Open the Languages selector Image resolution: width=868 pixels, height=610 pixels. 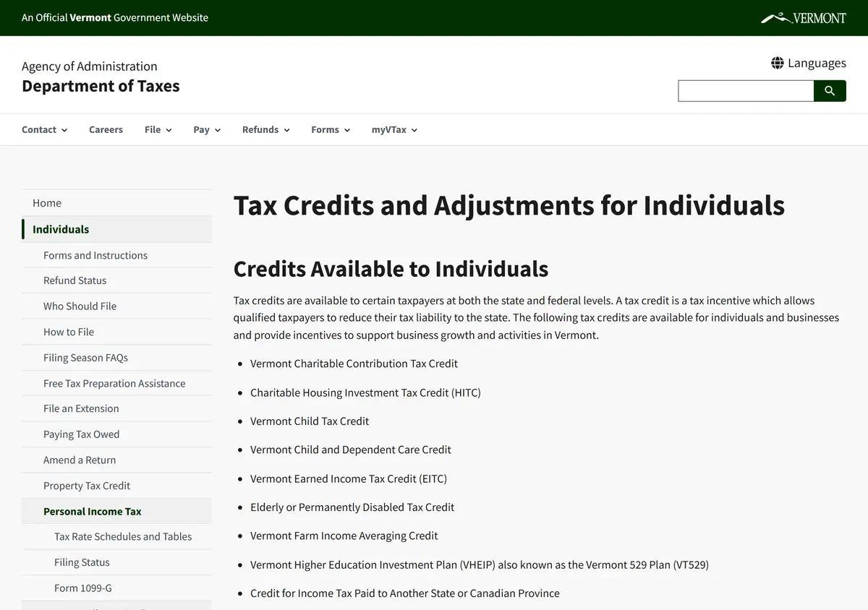pos(809,63)
